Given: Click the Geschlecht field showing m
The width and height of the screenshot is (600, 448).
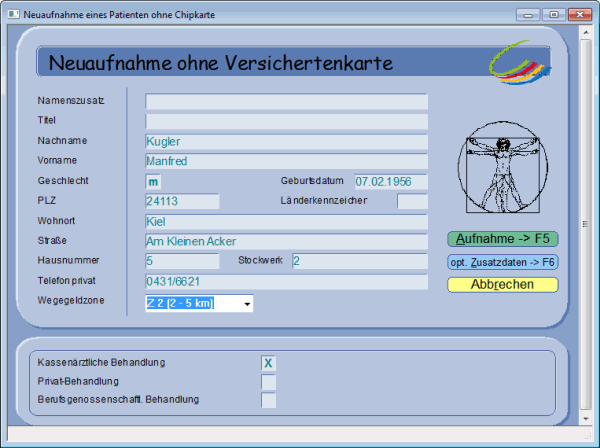Looking at the screenshot, I should point(153,182).
